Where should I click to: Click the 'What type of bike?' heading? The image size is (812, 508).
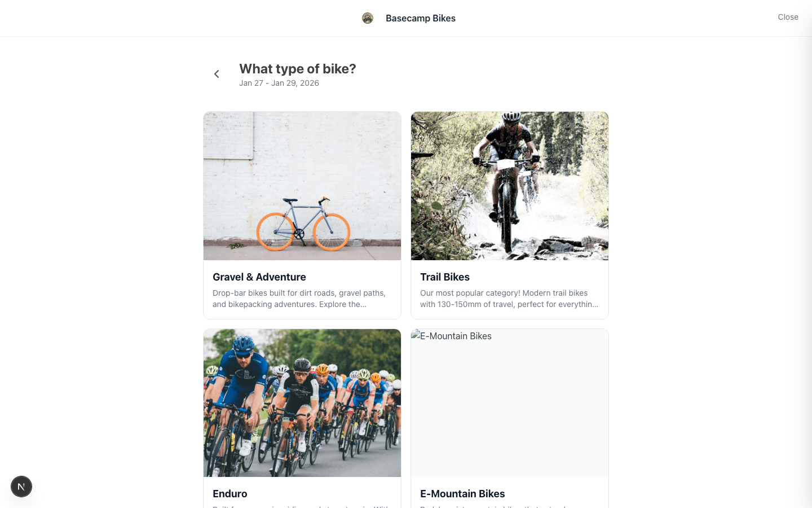tap(298, 69)
